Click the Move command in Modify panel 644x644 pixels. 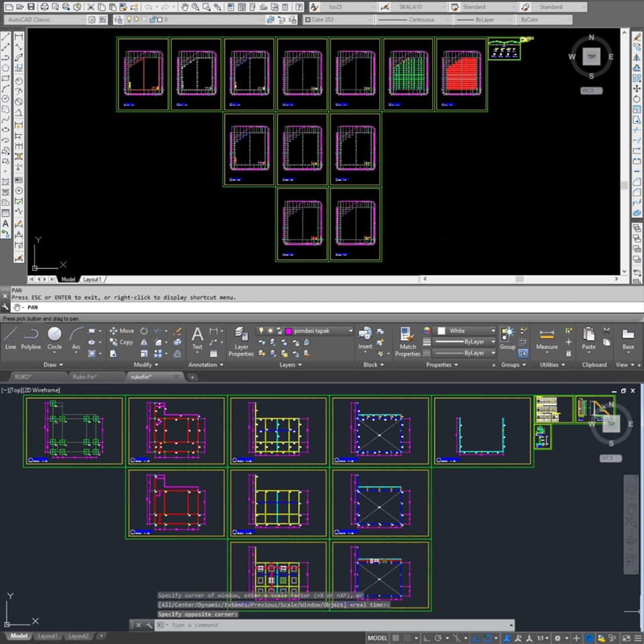click(121, 331)
